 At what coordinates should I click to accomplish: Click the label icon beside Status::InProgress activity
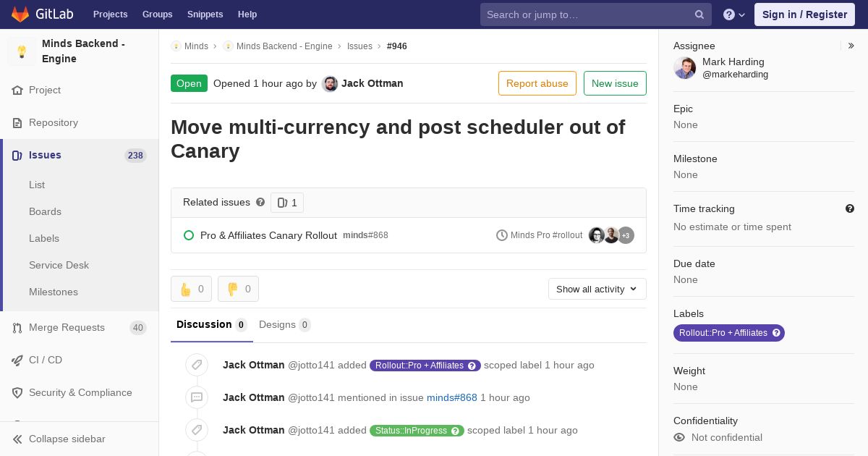(197, 430)
